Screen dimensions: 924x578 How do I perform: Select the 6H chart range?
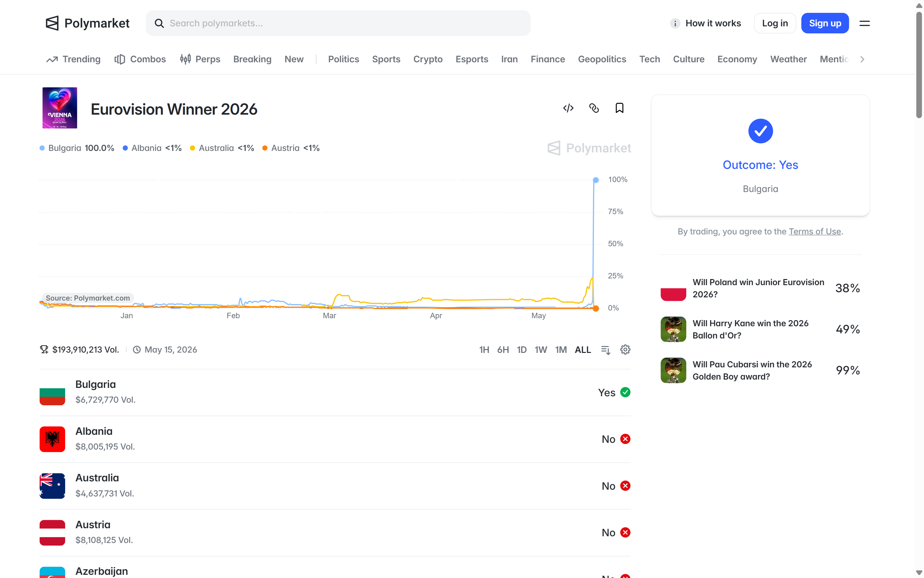[503, 350]
